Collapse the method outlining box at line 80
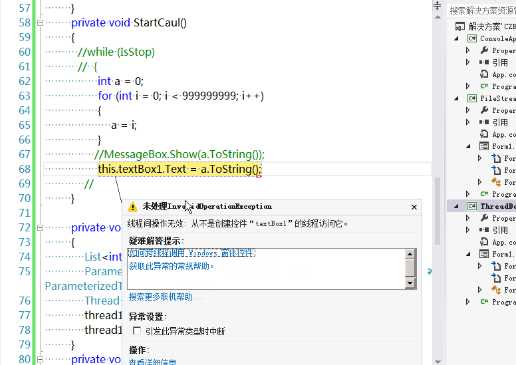This screenshot has height=365, width=516. coord(40,359)
